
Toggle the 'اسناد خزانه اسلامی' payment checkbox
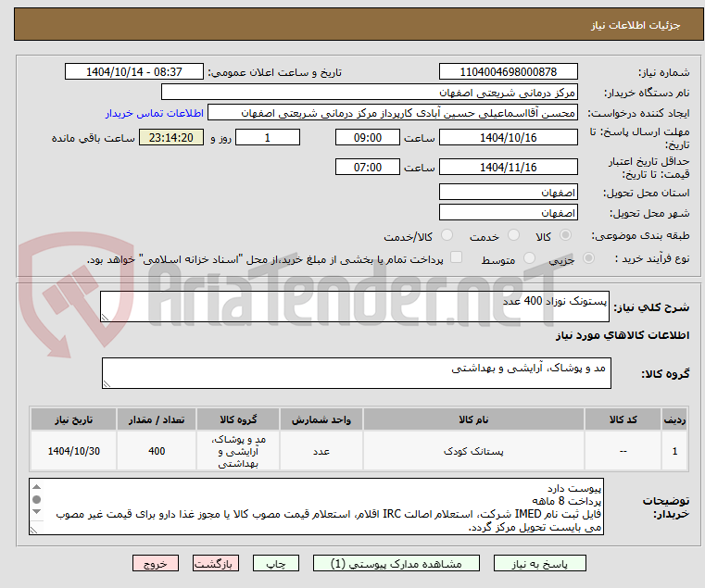click(457, 257)
